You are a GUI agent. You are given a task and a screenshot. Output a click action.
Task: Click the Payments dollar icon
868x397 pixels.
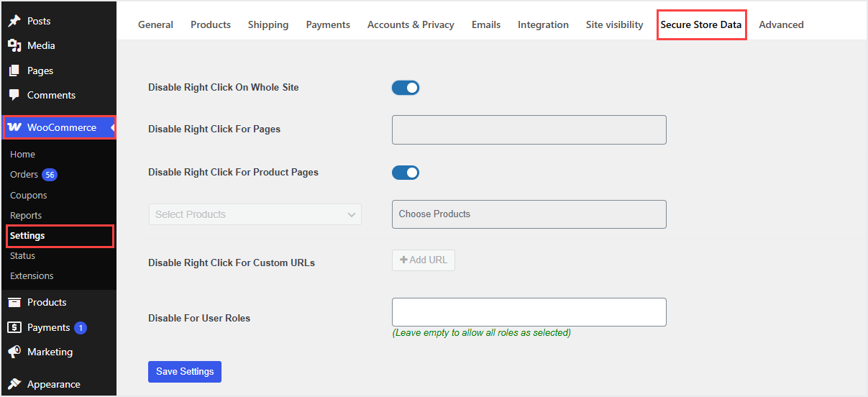[14, 327]
